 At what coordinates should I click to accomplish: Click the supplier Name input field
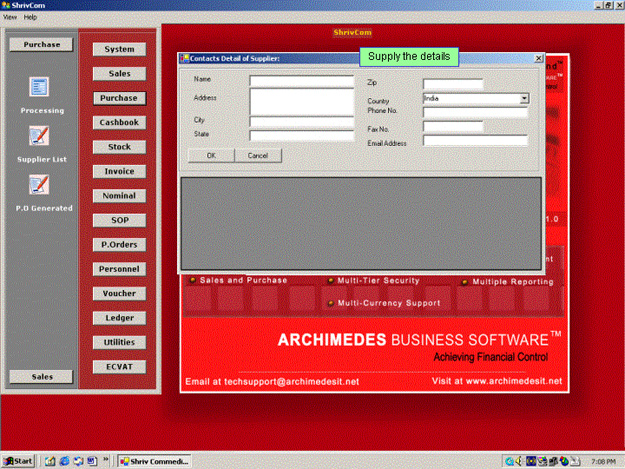click(x=302, y=82)
